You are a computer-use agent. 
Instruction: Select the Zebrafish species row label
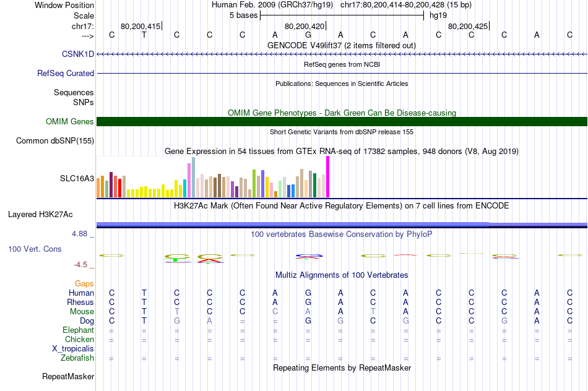point(77,358)
